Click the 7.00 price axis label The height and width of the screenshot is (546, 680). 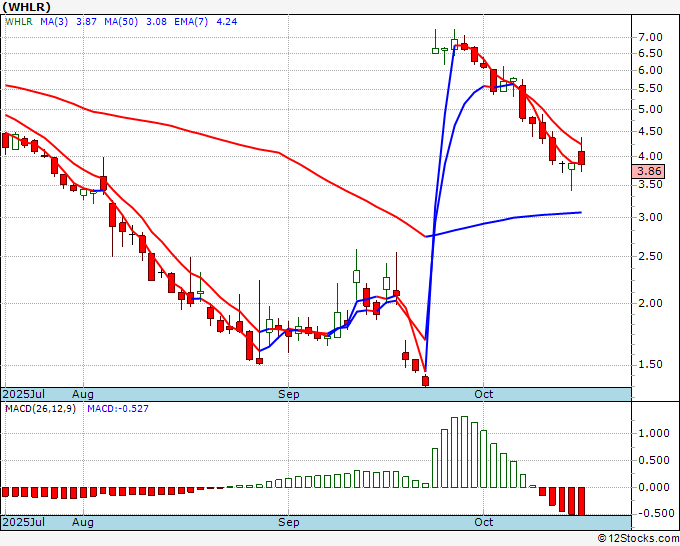651,38
